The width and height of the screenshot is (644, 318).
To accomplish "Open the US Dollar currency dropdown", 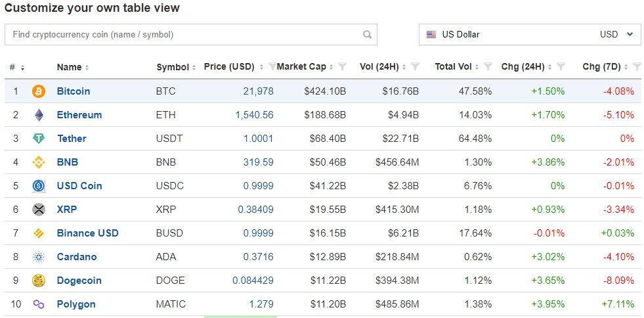I will coord(530,35).
